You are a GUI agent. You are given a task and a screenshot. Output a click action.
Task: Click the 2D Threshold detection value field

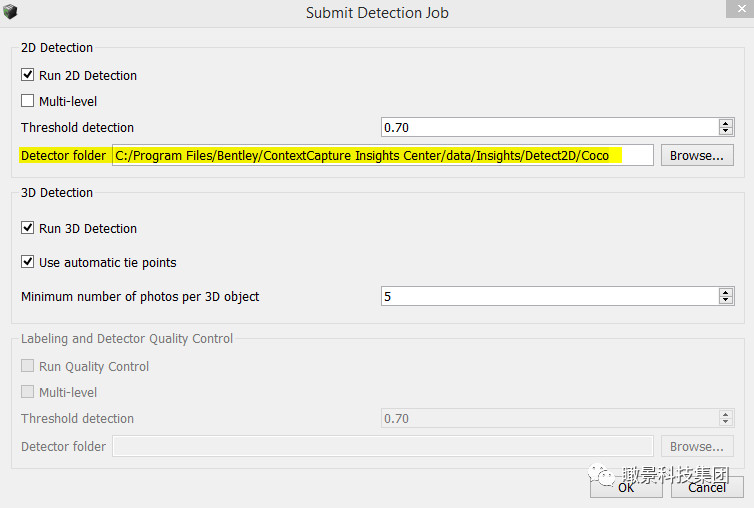click(x=550, y=127)
